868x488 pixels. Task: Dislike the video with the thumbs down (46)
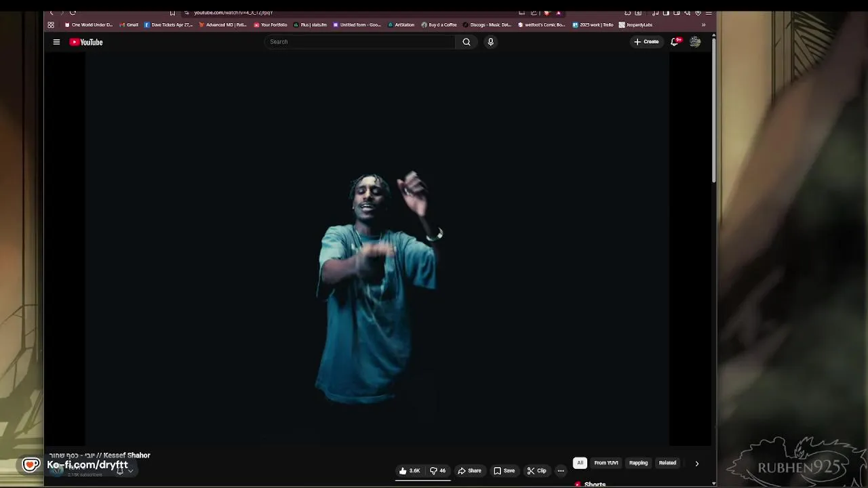click(x=438, y=470)
